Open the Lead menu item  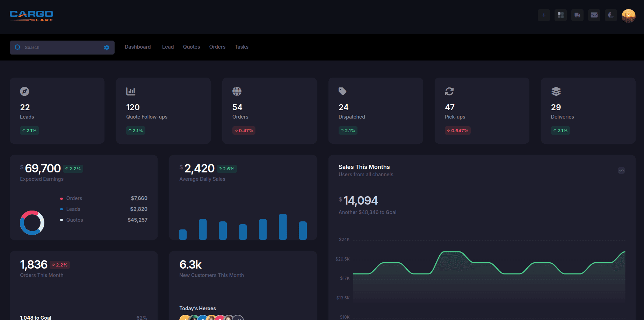[168, 47]
